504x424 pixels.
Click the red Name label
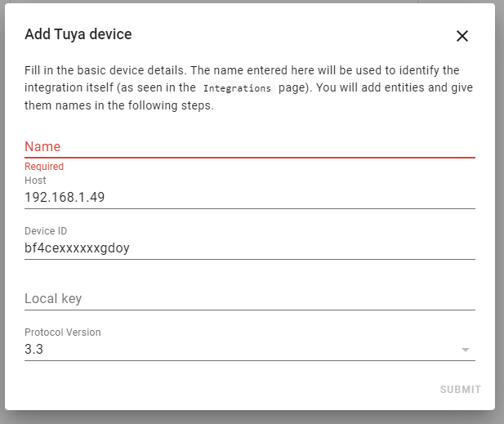[x=42, y=146]
